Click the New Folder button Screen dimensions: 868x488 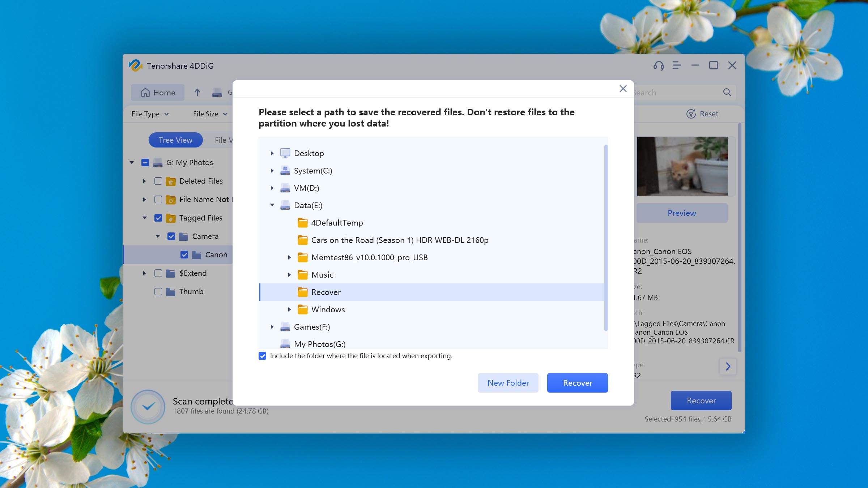click(x=508, y=383)
